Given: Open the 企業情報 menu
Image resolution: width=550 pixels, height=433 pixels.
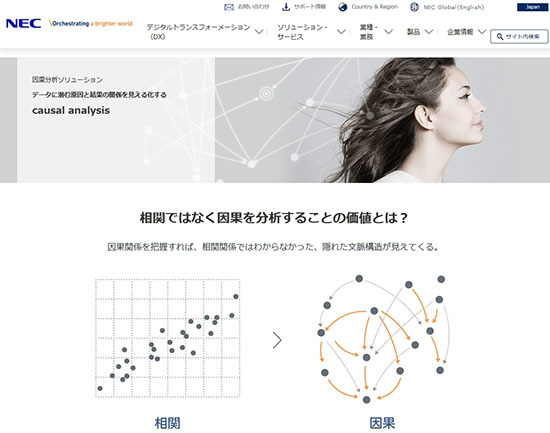Looking at the screenshot, I should click(460, 32).
